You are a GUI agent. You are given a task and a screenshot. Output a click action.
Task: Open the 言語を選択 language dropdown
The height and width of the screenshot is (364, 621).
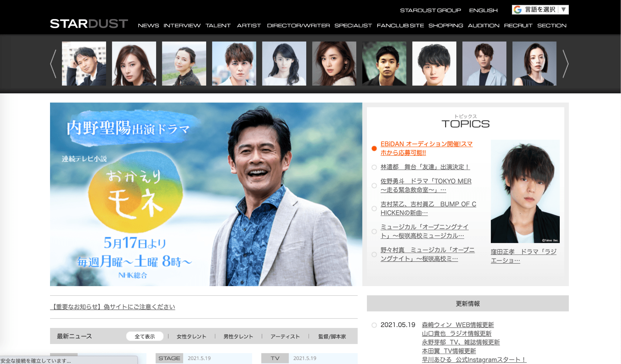coord(540,10)
